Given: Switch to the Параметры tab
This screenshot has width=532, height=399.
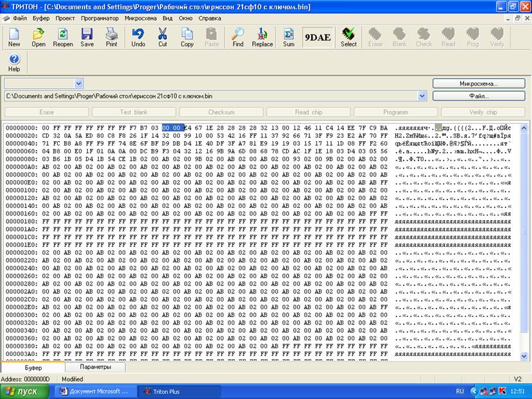Looking at the screenshot, I should 96,368.
